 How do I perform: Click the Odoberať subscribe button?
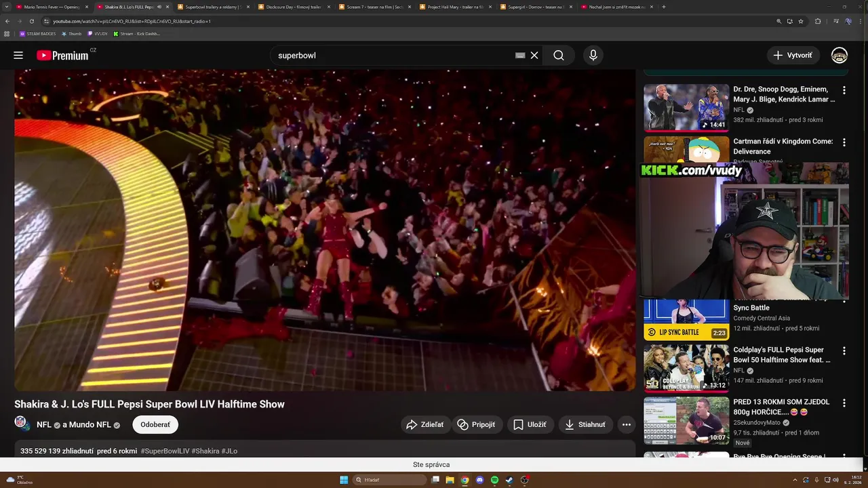(x=155, y=425)
